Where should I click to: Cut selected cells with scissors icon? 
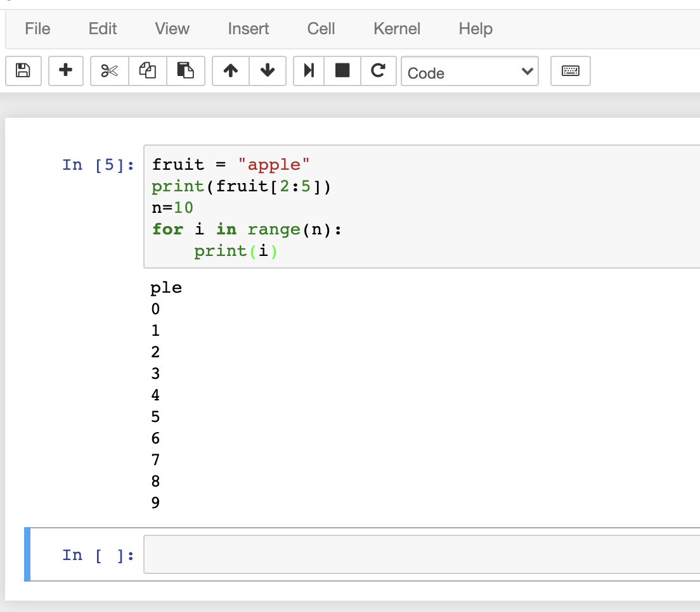click(110, 71)
